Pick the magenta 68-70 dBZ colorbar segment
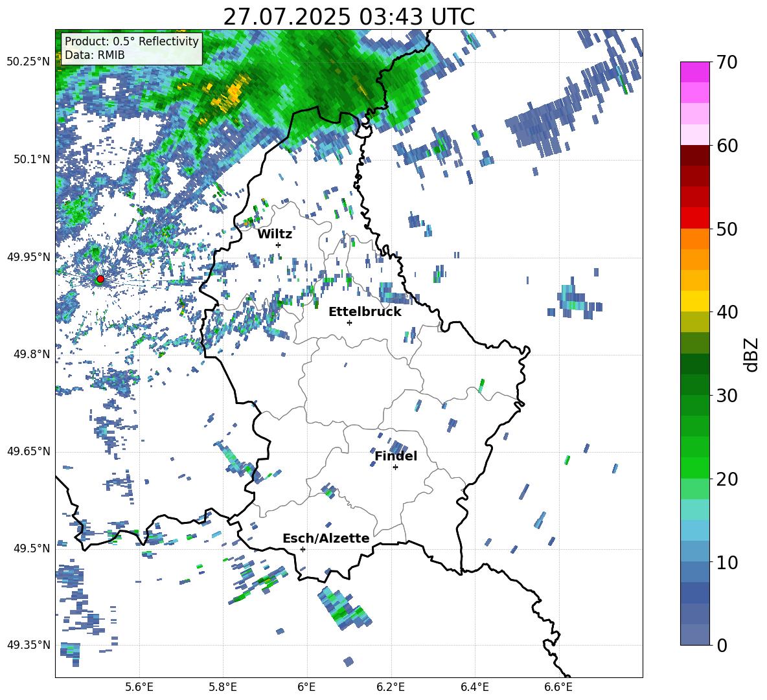The height and width of the screenshot is (700, 767). (x=694, y=72)
